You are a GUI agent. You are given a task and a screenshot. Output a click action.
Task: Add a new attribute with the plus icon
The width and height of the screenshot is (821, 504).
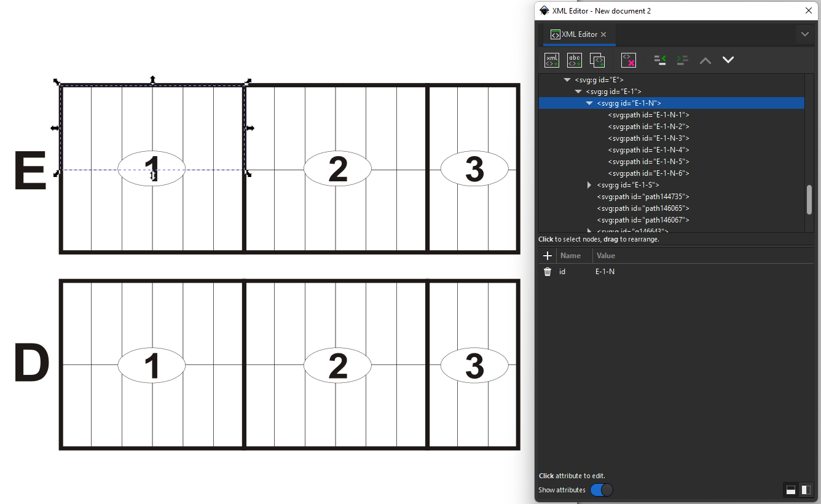pyautogui.click(x=547, y=255)
